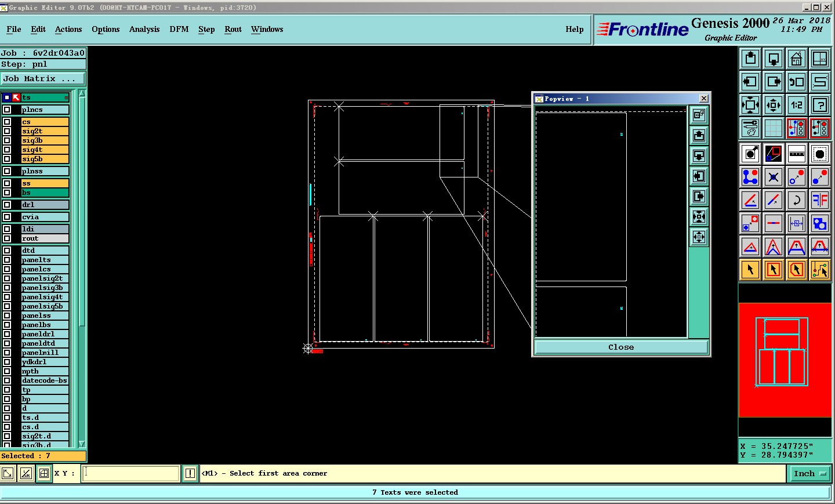Click the pan left view icon

click(x=750, y=82)
